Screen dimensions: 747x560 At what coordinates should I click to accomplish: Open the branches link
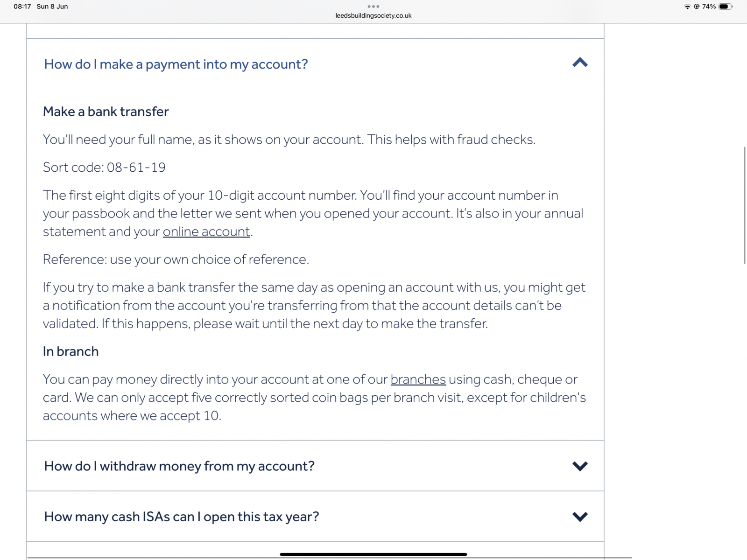[418, 379]
